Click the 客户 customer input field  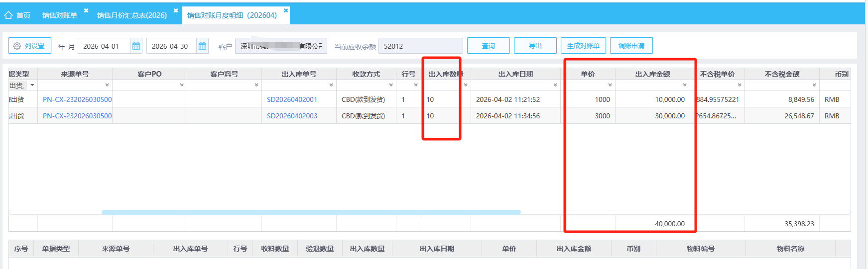[x=281, y=46]
